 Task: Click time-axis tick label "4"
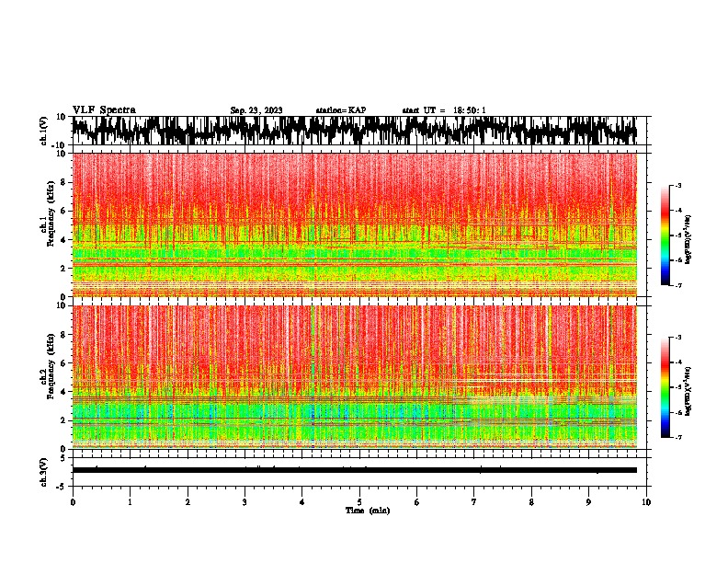click(x=302, y=502)
